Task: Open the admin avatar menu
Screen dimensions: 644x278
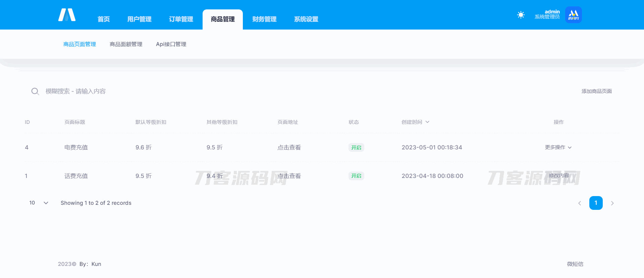Action: tap(573, 15)
